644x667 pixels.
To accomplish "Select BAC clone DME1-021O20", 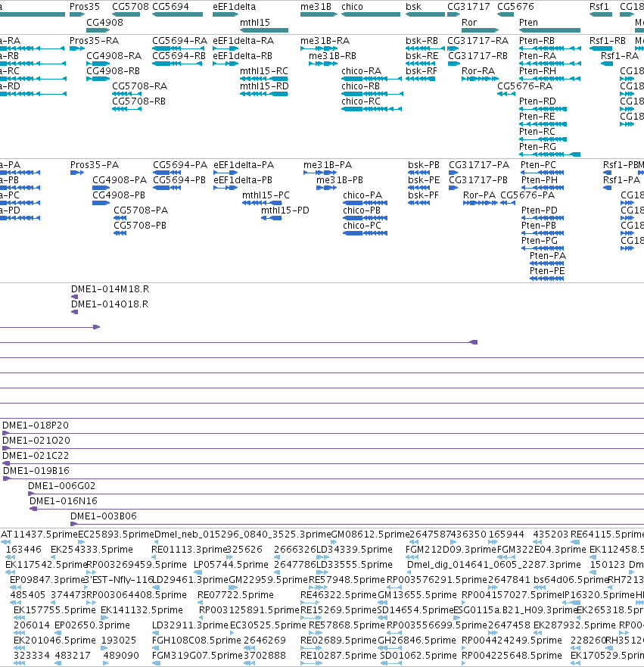I will (x=323, y=448).
